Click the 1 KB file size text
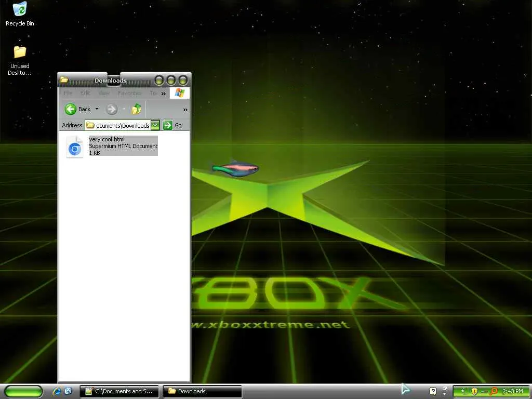This screenshot has height=399, width=532. click(x=95, y=153)
